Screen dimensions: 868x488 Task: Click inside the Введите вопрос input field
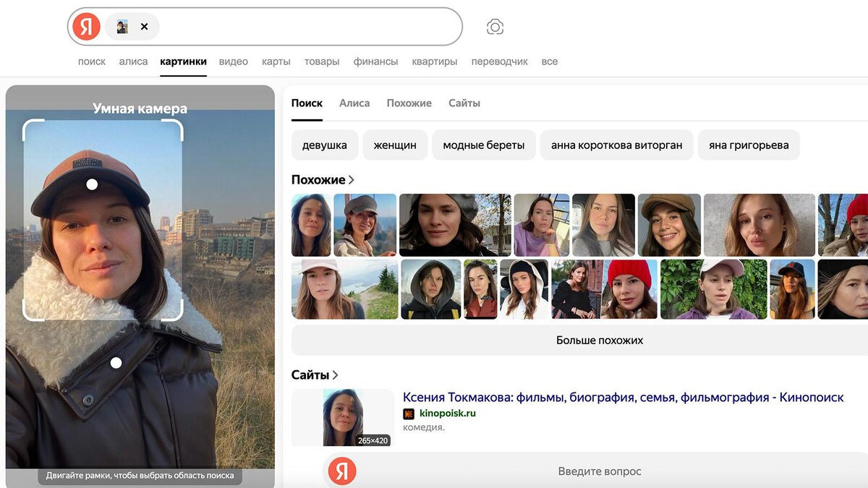pyautogui.click(x=599, y=471)
